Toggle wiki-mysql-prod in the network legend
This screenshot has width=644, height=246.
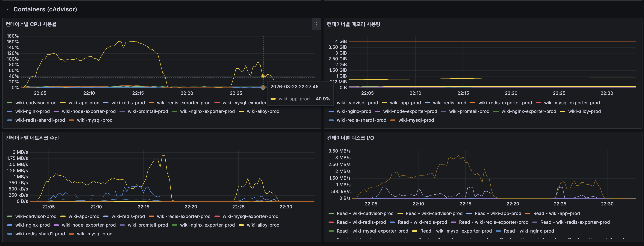point(94,234)
